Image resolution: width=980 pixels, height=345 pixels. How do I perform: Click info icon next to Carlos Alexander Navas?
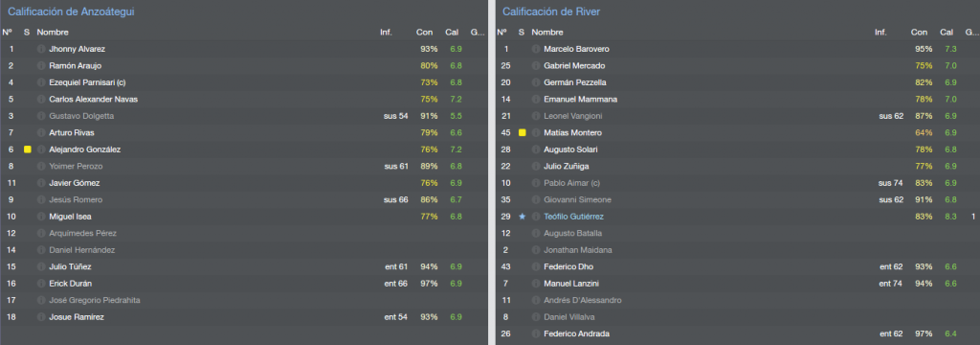coord(41,99)
